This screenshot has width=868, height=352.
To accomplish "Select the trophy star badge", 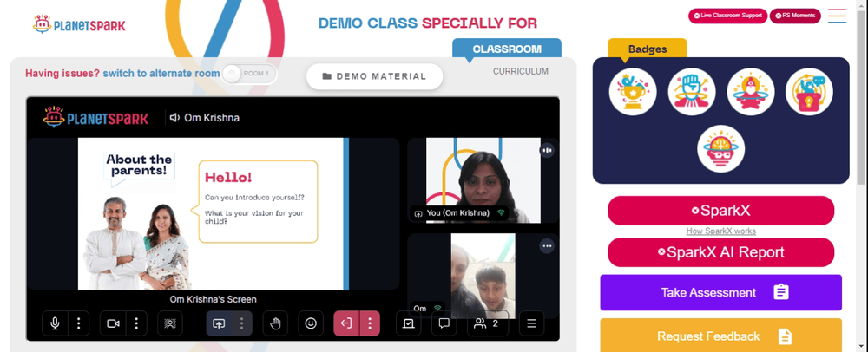I will pos(633,92).
